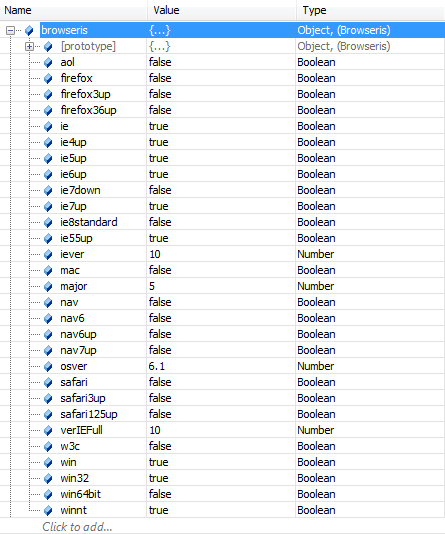Click the {...} value of browseris
Image resolution: width=445 pixels, height=534 pixels.
[160, 30]
